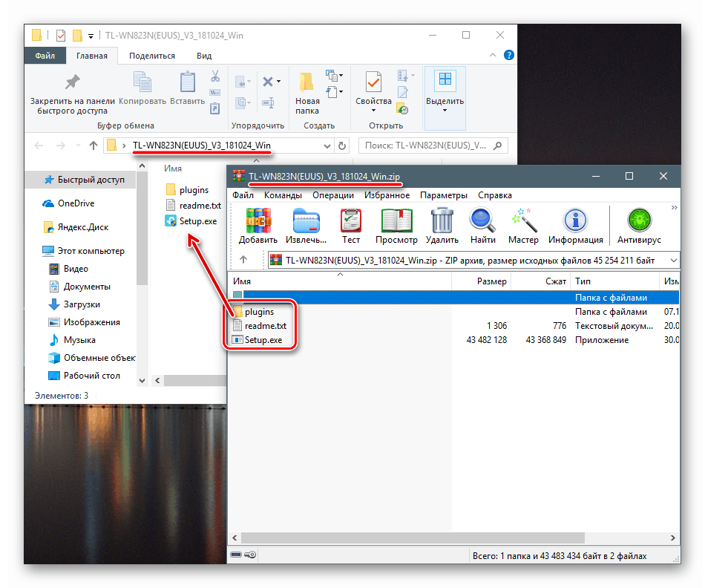This screenshot has height=588, width=705.
Task: Expand the Выделить dropdown arrow
Action: click(x=445, y=111)
